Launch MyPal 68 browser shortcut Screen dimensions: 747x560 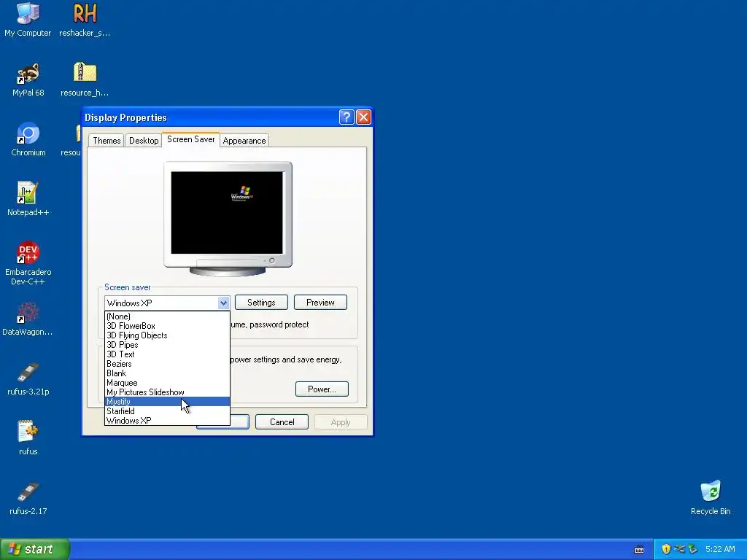click(x=28, y=79)
